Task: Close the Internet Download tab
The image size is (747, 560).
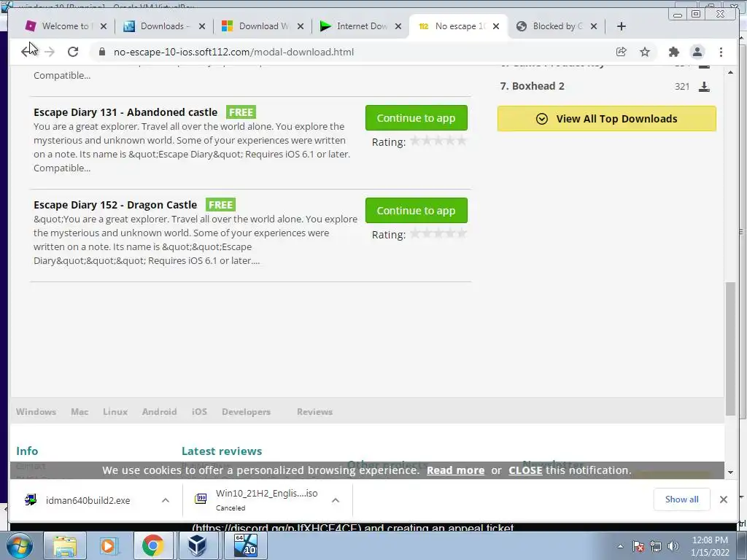Action: [x=399, y=26]
